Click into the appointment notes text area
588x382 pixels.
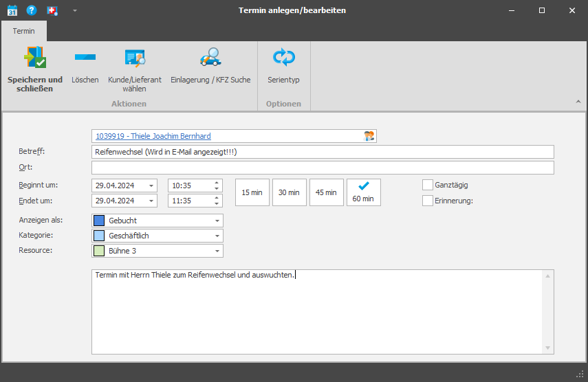(x=317, y=312)
